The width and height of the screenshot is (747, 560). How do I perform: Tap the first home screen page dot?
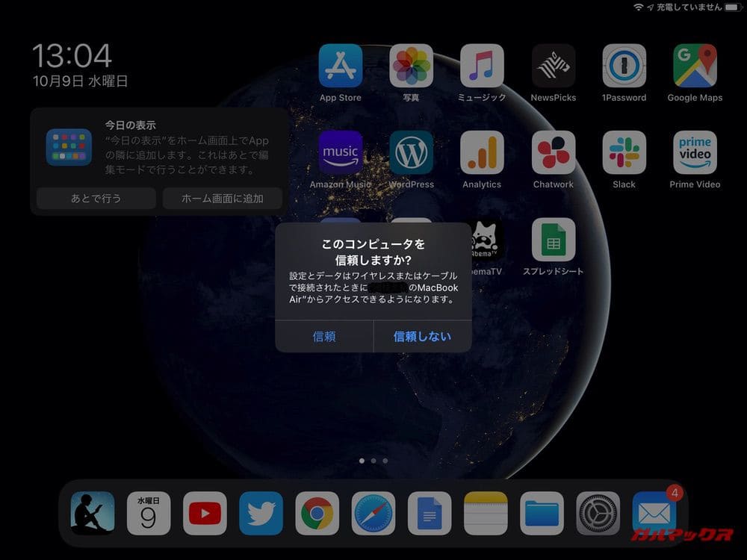(x=362, y=461)
